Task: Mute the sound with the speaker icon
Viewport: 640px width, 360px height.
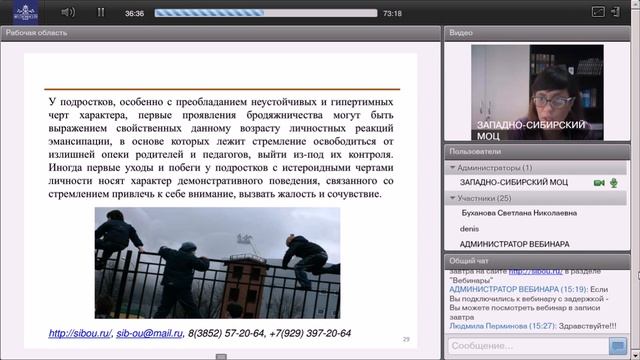Action: point(68,12)
